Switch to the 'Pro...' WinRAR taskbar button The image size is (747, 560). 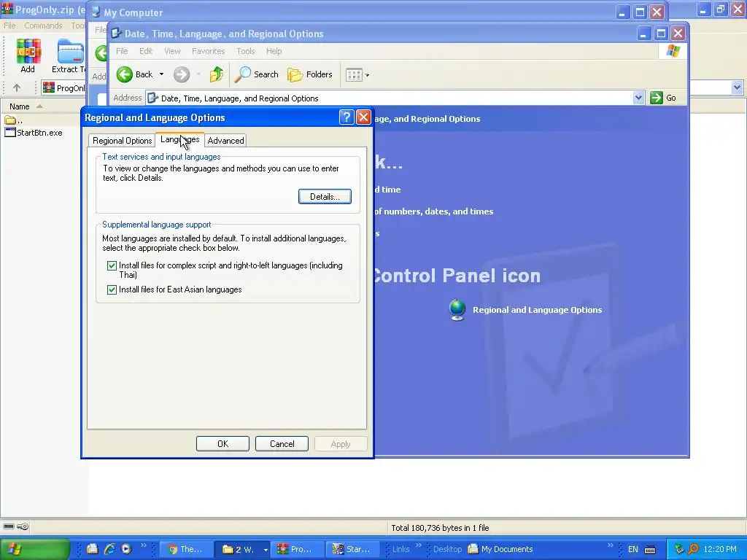point(298,550)
